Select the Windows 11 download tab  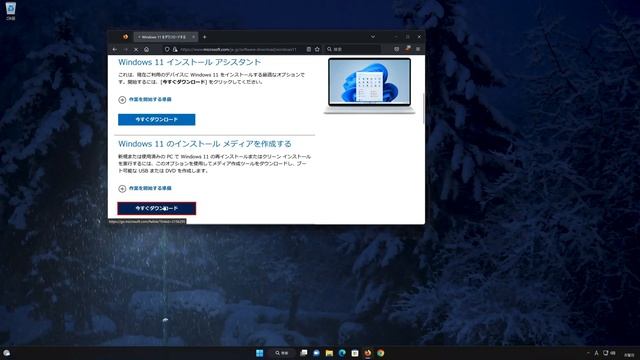click(166, 37)
